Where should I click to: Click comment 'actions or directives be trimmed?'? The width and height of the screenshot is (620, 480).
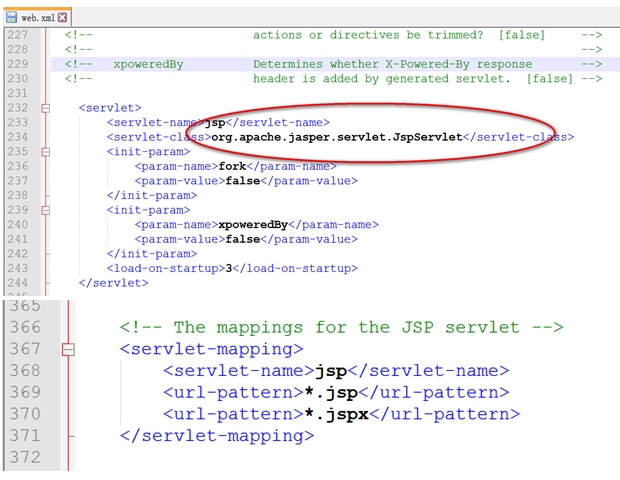(x=368, y=35)
